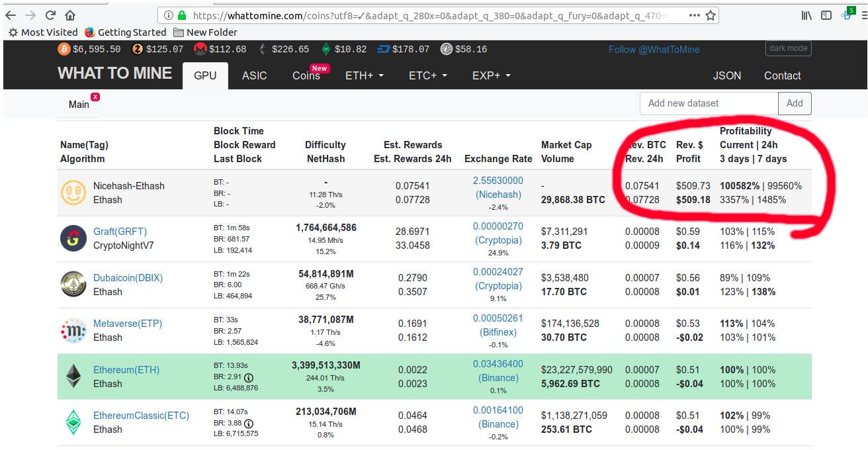This screenshot has height=450, width=868.
Task: Toggle the browser sidebar icon
Action: (x=826, y=15)
